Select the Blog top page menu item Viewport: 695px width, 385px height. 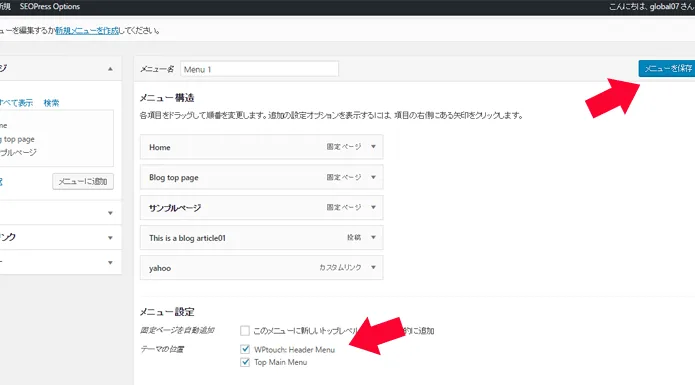coord(262,177)
